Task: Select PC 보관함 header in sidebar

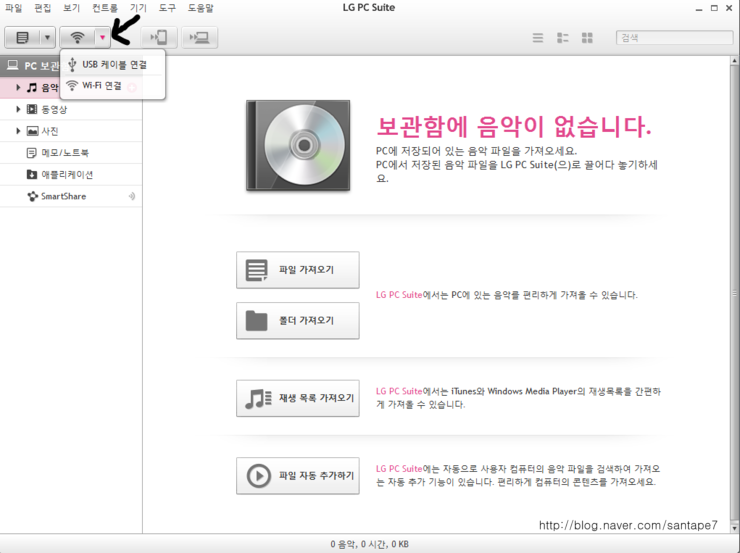Action: pyautogui.click(x=31, y=66)
